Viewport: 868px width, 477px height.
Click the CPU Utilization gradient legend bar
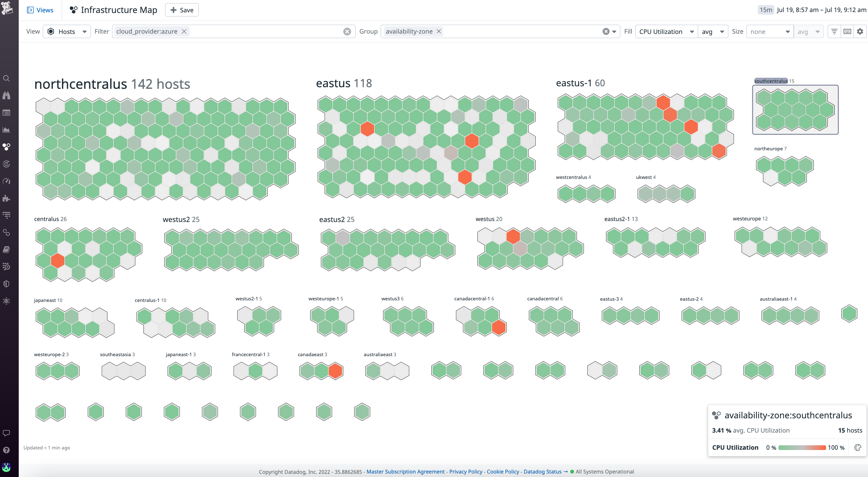click(x=802, y=448)
